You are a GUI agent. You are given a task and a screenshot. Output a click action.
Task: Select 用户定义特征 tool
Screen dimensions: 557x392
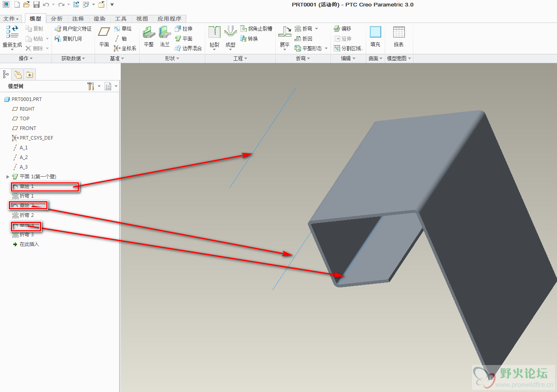click(x=73, y=29)
